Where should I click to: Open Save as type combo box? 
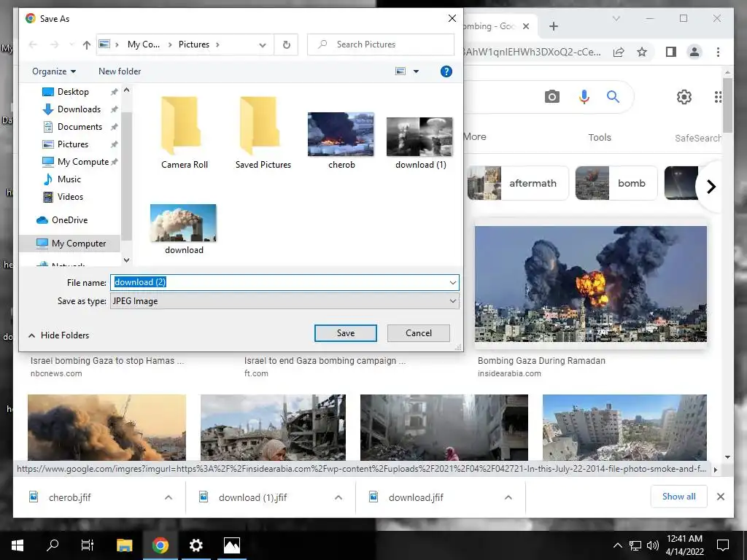[285, 301]
